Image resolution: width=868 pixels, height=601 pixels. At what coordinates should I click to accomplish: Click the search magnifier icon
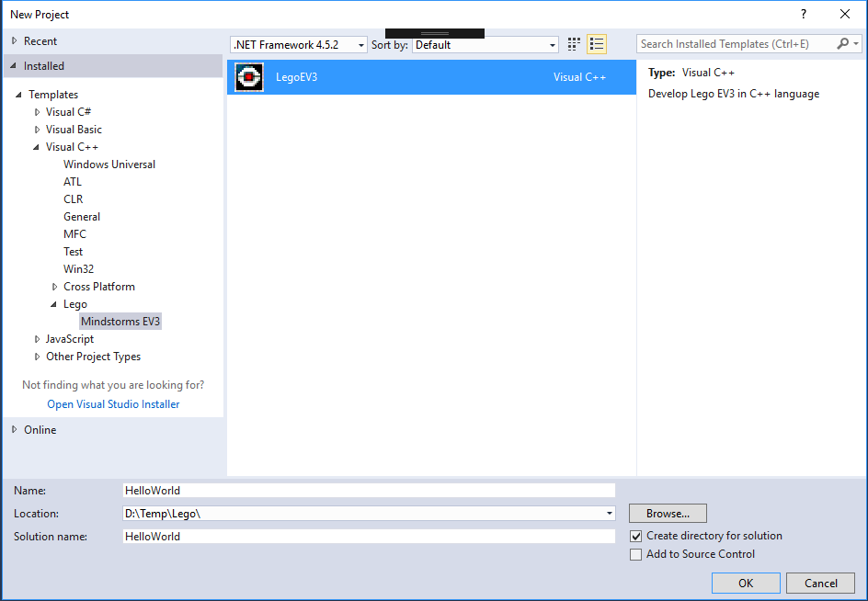click(842, 44)
